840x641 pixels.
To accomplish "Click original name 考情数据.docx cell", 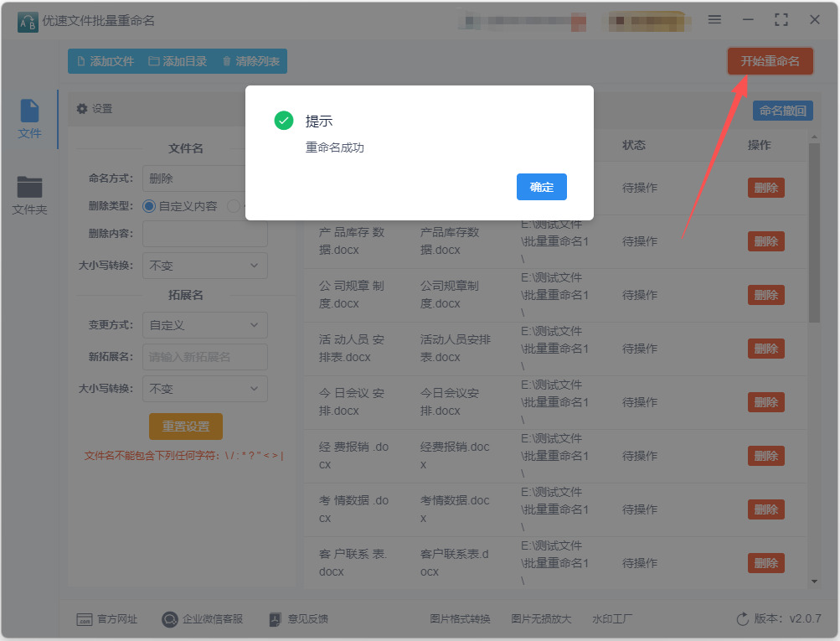I will click(353, 509).
